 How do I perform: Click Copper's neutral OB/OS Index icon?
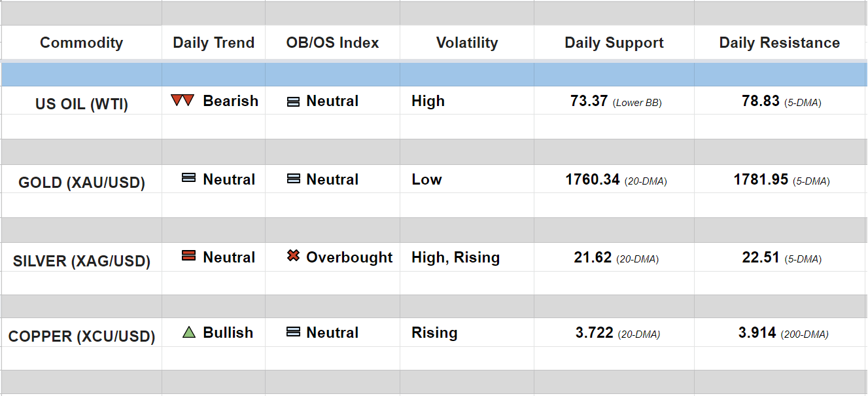pos(294,332)
